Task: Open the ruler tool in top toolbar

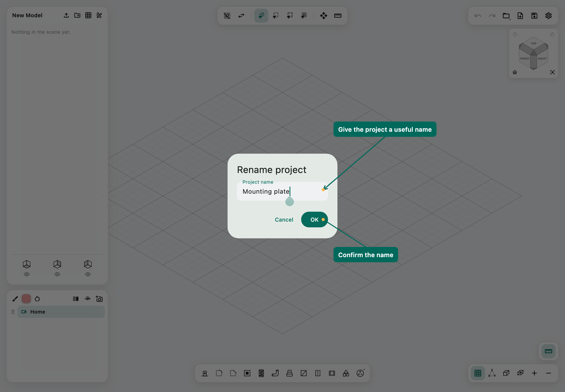Action: [x=338, y=16]
